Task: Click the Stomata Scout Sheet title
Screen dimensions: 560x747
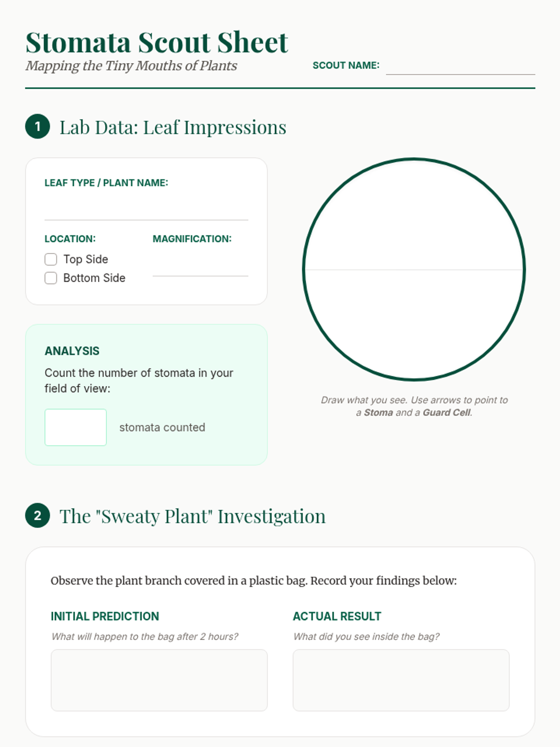Action: point(157,42)
